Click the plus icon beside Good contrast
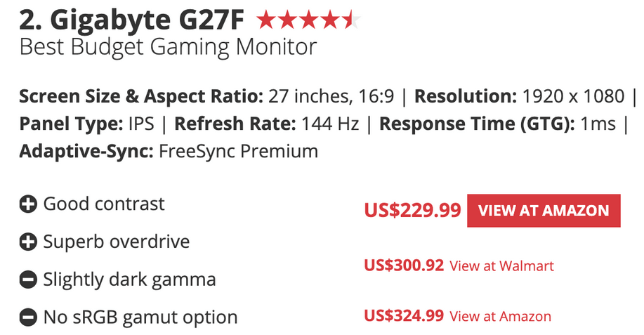This screenshot has height=335, width=644. [28, 204]
